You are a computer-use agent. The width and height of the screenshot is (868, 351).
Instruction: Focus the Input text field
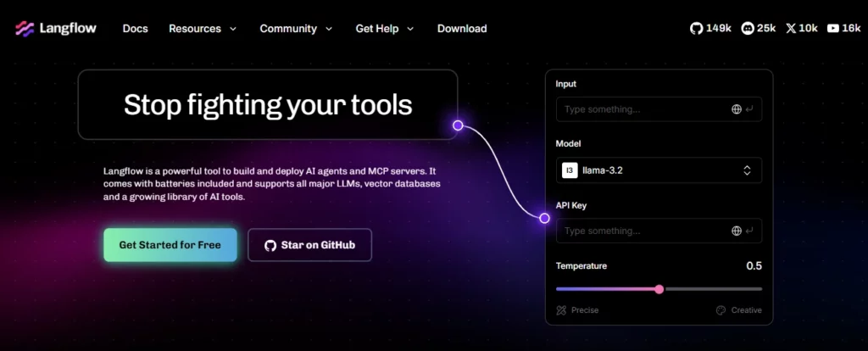pyautogui.click(x=659, y=109)
